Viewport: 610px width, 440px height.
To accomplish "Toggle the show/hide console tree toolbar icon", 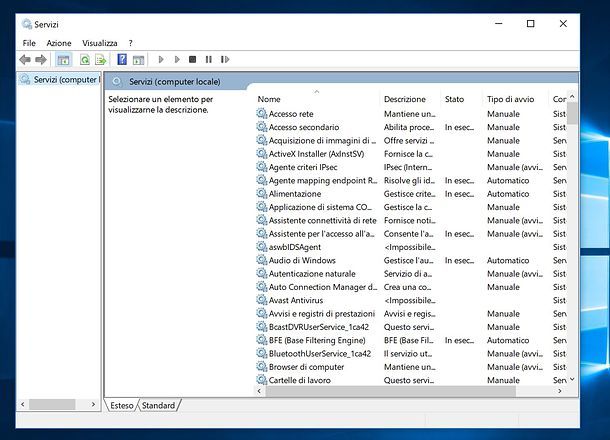I will pyautogui.click(x=63, y=60).
